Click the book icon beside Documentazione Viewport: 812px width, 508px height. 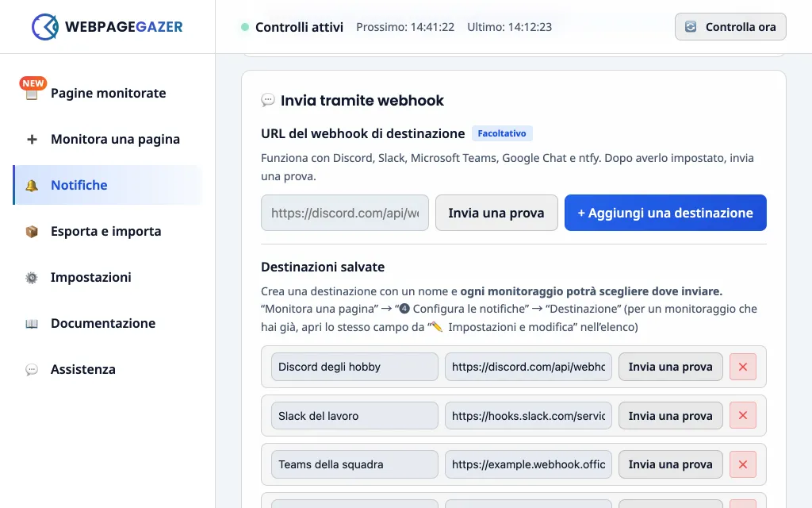[32, 324]
